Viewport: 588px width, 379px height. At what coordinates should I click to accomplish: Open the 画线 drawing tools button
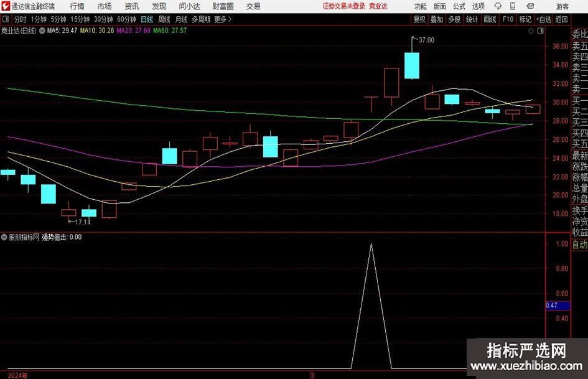490,19
